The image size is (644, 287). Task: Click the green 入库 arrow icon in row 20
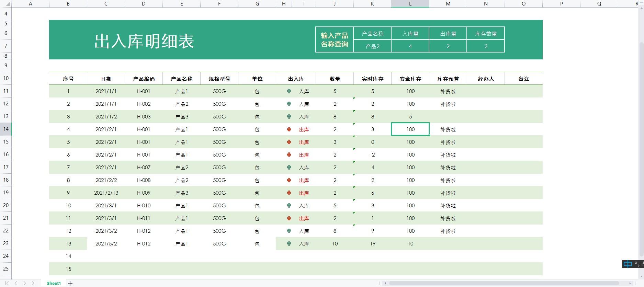(289, 206)
